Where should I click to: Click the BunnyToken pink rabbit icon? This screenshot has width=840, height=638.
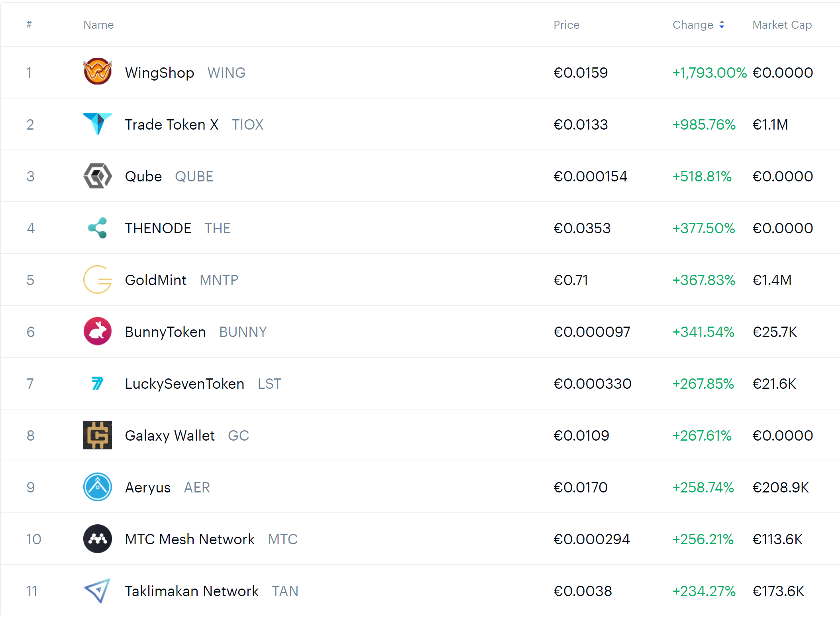click(98, 331)
